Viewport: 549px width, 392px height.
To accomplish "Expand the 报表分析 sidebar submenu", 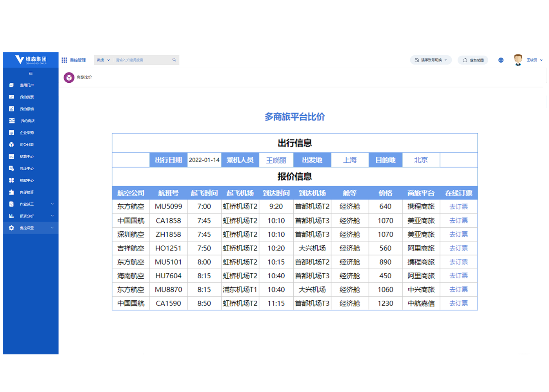I will click(52, 216).
